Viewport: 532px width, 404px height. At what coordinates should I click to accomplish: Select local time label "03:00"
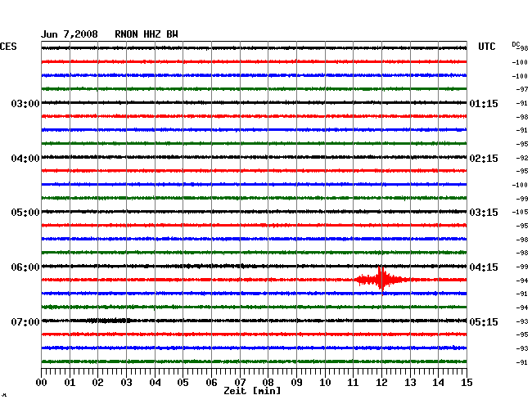[x=25, y=103]
